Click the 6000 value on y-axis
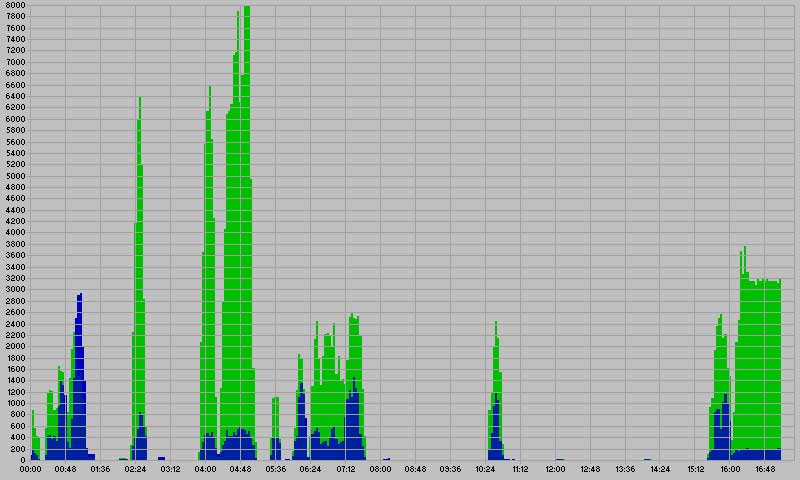800x480 pixels. pos(15,119)
